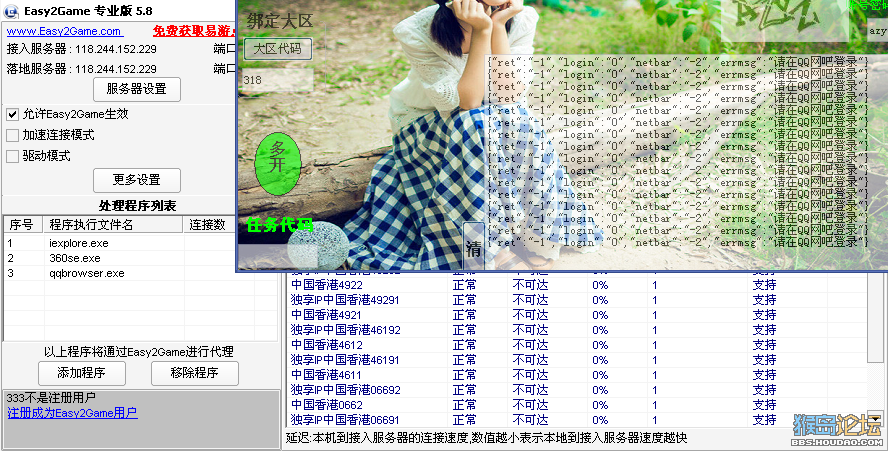Click the 连接数 column header
The height and width of the screenshot is (451, 888).
click(210, 225)
